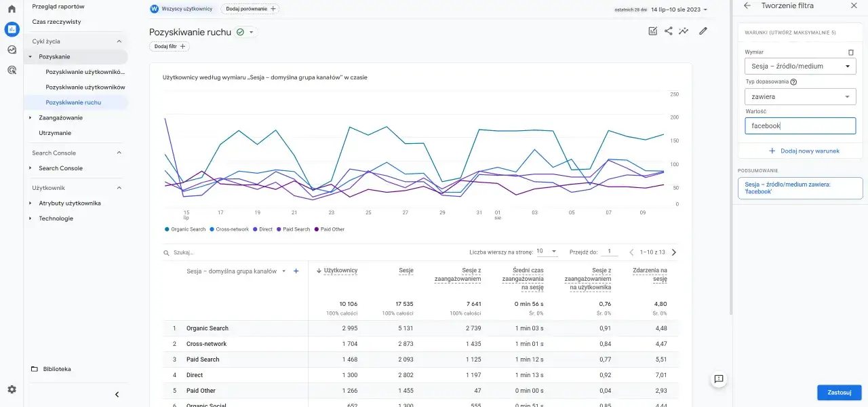Open the Insights sparkline icon
Screen dimensions: 868x407
684,31
